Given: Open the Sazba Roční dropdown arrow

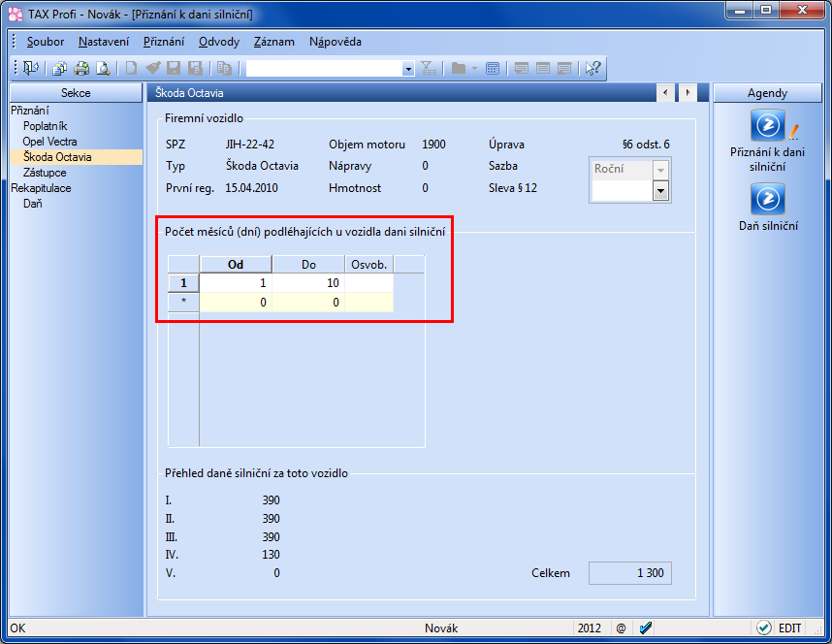Looking at the screenshot, I should (x=660, y=170).
